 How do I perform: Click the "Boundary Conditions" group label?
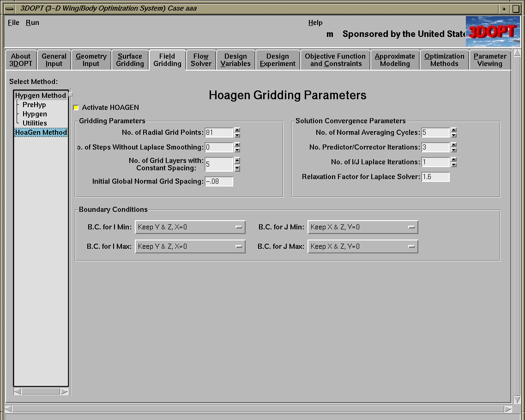coord(113,210)
